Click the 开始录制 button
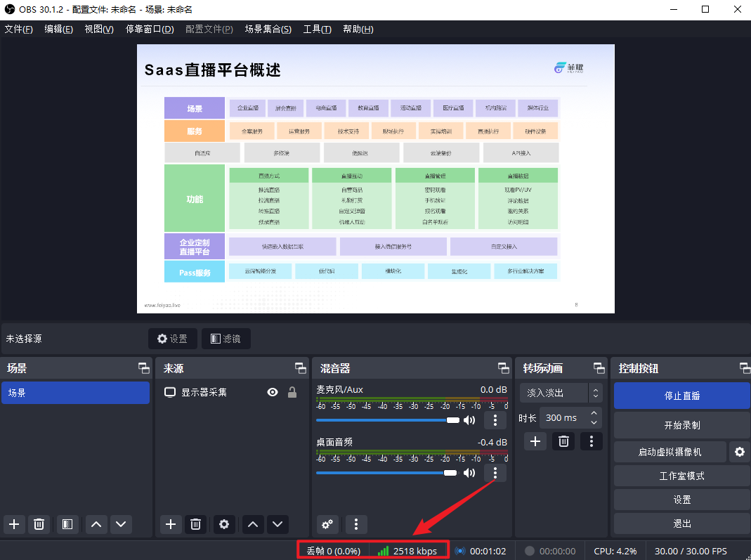 pos(681,425)
